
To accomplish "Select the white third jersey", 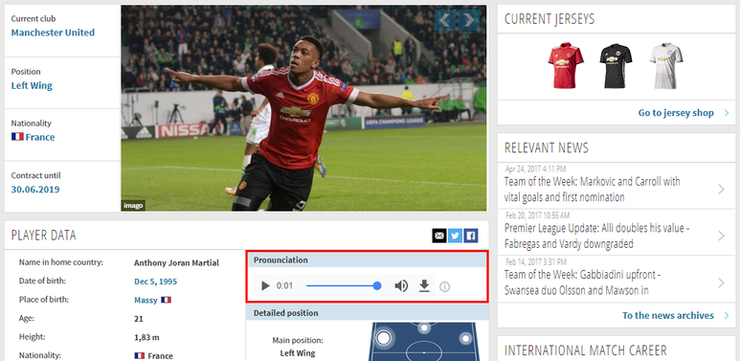I will tap(666, 66).
